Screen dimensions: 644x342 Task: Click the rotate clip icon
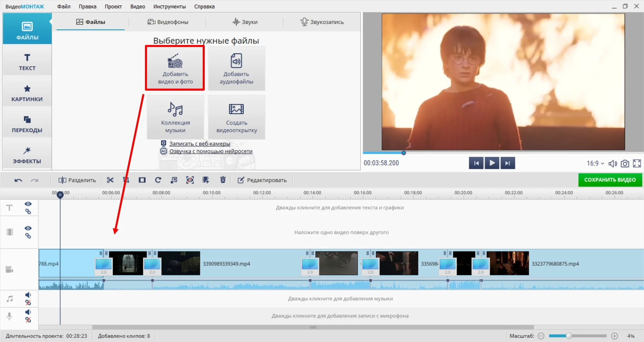tap(158, 180)
